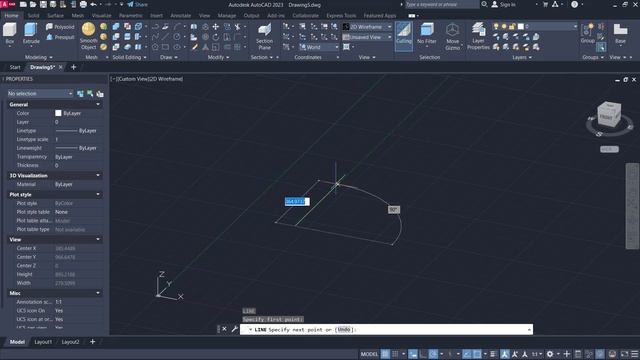Open the Unsaved View dropdown
The width and height of the screenshot is (640, 360).
[367, 37]
